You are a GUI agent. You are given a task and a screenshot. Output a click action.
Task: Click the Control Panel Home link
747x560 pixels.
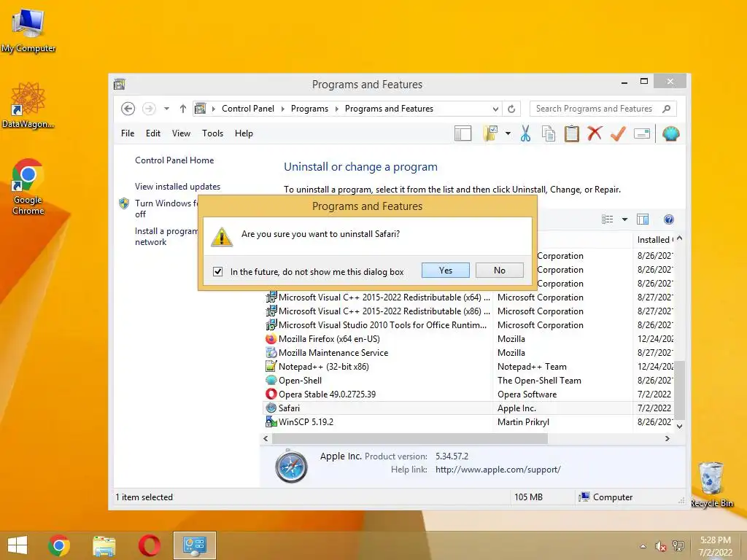click(174, 160)
